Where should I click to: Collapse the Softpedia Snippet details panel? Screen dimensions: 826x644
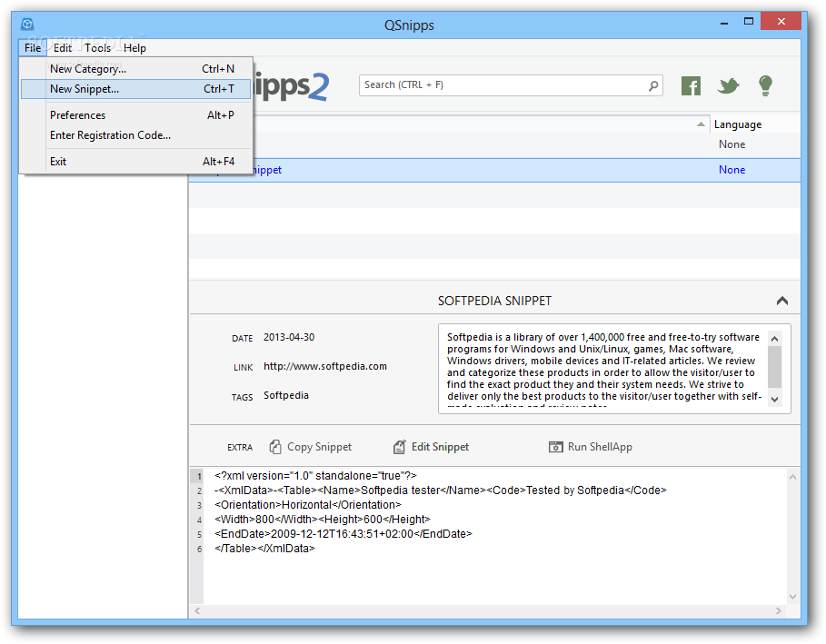(x=782, y=301)
